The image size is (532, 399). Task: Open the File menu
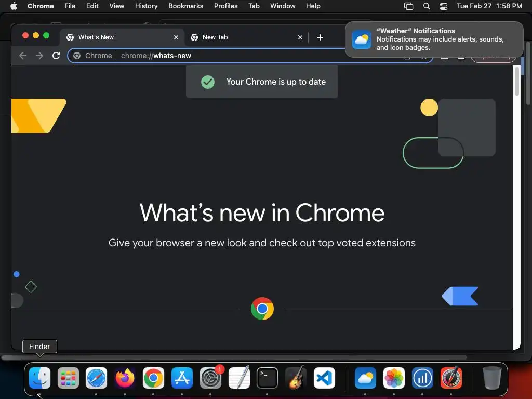(x=70, y=6)
